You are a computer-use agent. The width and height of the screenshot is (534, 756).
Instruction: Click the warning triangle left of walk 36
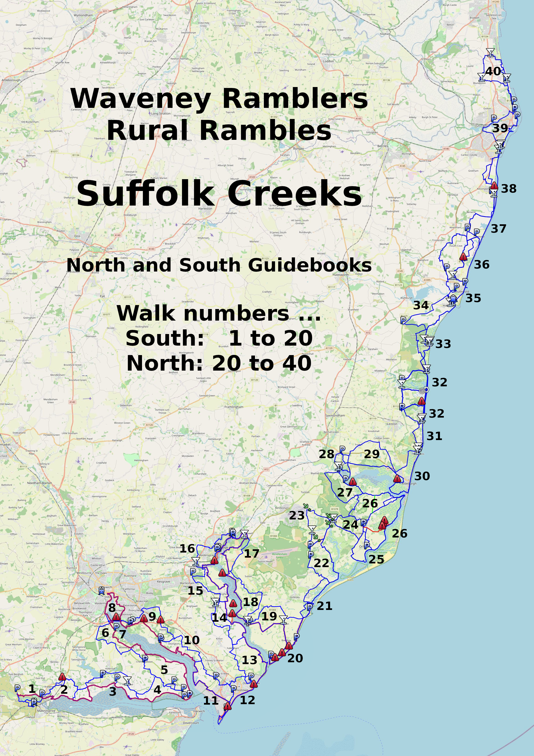[x=463, y=257]
